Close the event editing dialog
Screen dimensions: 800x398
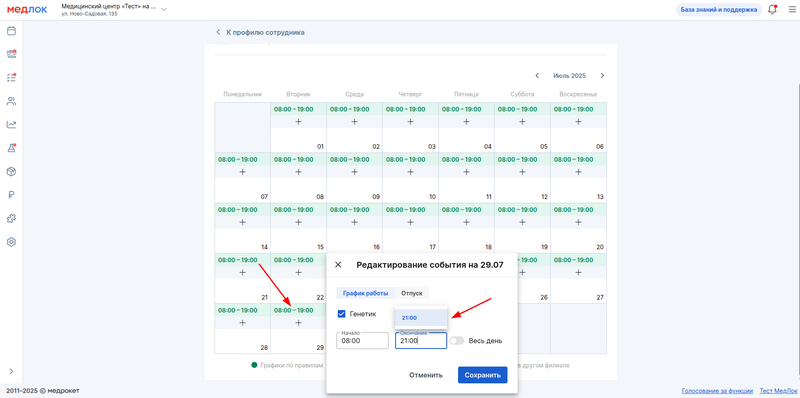tap(338, 265)
